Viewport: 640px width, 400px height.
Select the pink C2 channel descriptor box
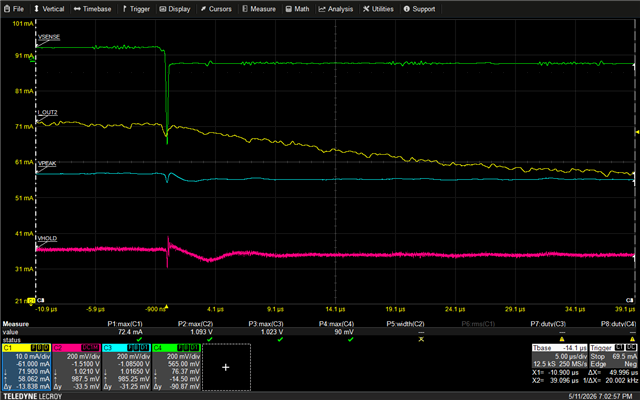[x=76, y=367]
